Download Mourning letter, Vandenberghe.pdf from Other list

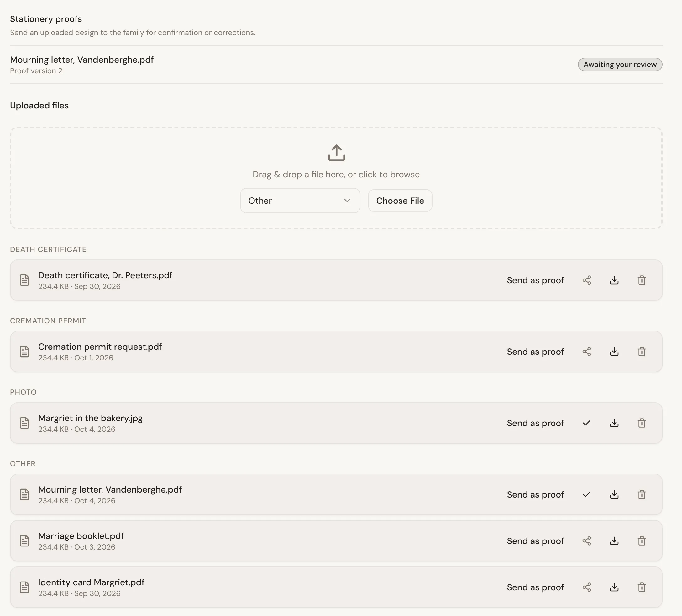click(x=614, y=494)
